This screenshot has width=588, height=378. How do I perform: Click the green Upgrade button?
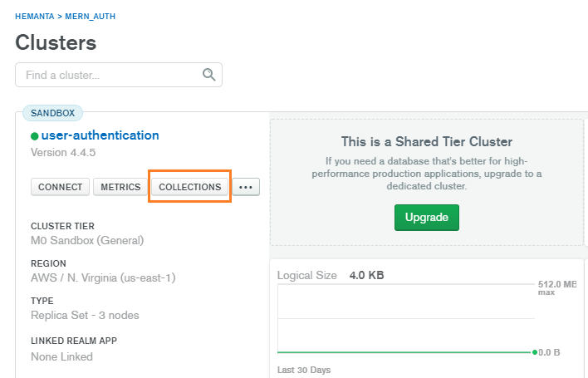coord(426,218)
